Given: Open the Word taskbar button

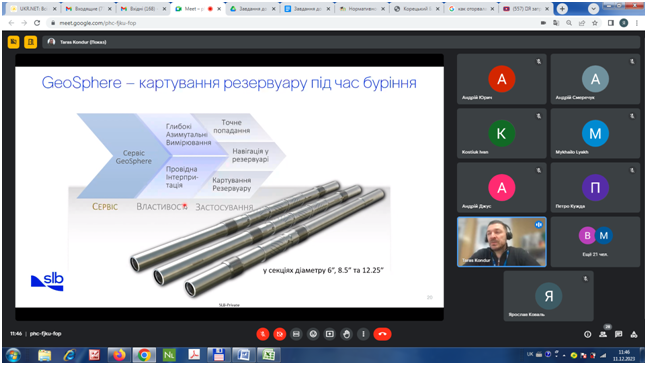Looking at the screenshot, I should point(244,355).
